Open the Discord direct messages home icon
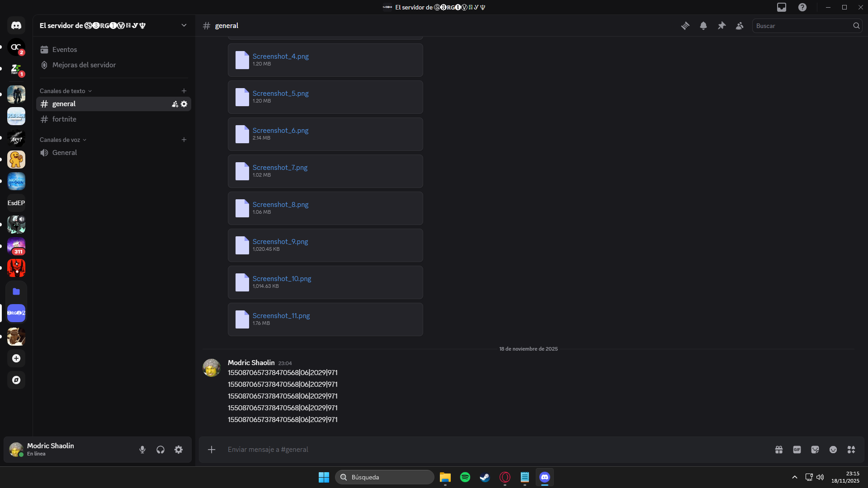This screenshot has width=868, height=488. click(16, 26)
